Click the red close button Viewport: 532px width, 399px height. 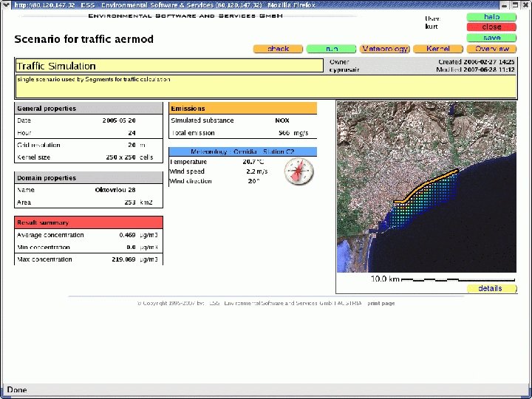(491, 27)
